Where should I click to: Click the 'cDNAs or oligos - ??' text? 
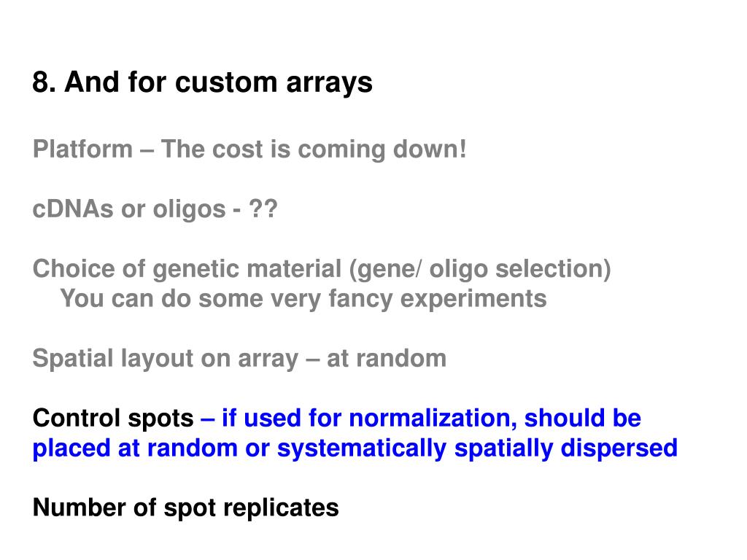pos(155,209)
